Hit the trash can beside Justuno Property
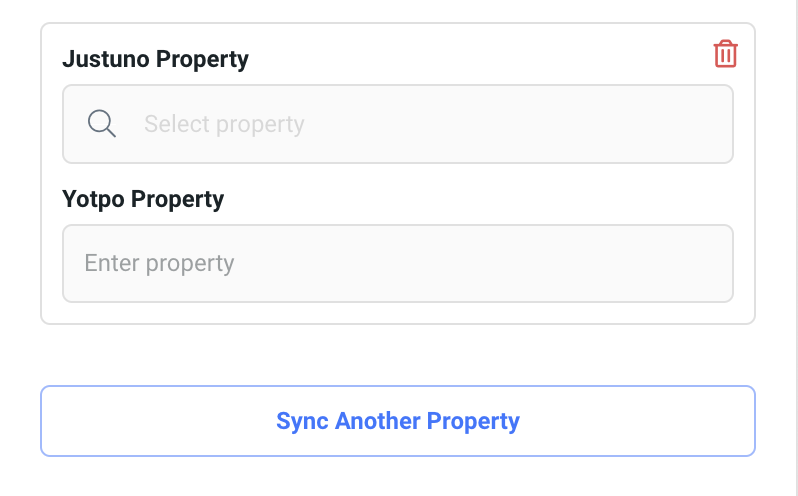Viewport: 798px width, 496px height. [x=725, y=54]
